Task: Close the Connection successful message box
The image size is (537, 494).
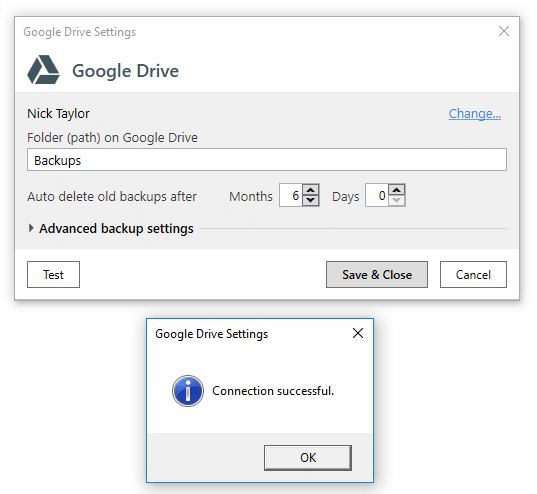Action: (x=358, y=333)
